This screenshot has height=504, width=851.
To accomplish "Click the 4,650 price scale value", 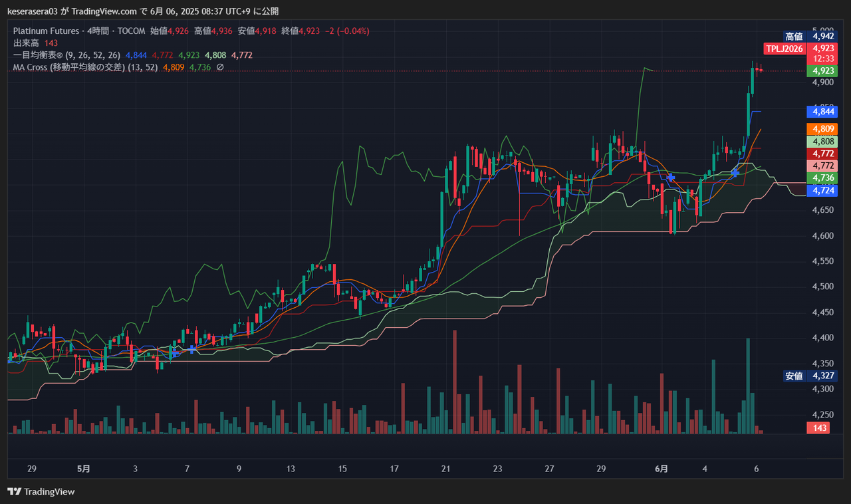I will 823,210.
